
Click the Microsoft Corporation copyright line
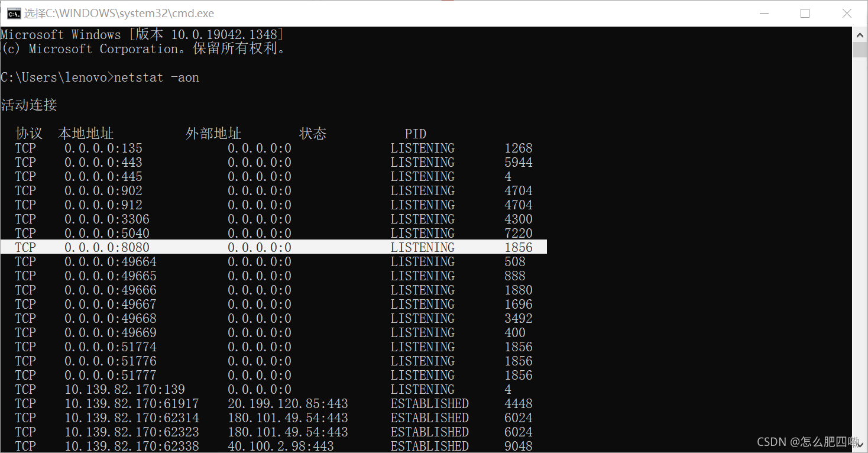click(x=145, y=49)
